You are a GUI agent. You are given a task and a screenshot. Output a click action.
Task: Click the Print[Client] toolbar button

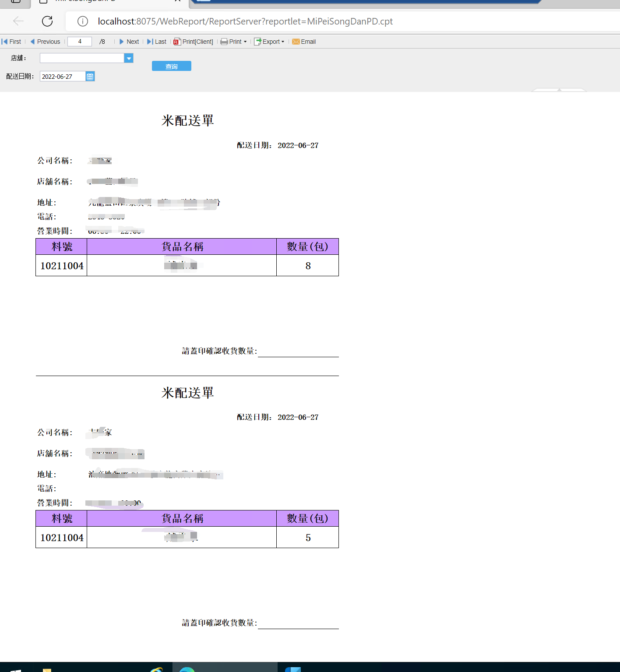193,42
